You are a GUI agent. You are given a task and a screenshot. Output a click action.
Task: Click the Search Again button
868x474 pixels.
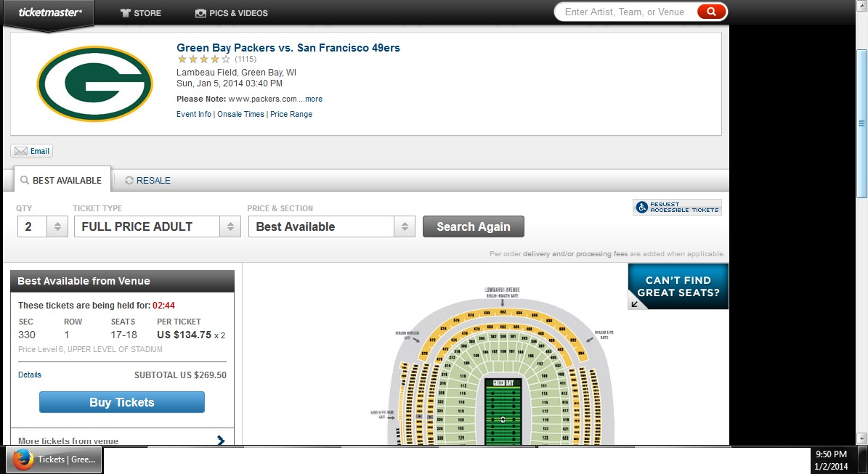pos(474,226)
